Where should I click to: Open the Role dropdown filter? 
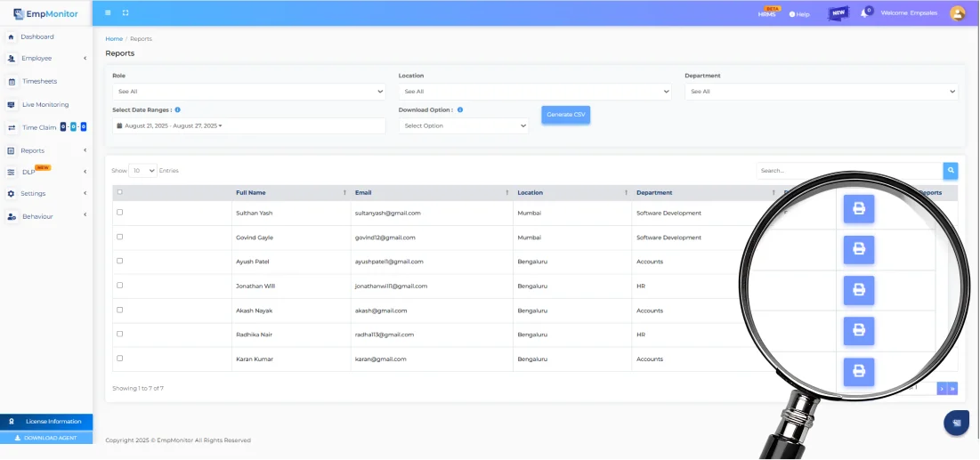tap(248, 92)
